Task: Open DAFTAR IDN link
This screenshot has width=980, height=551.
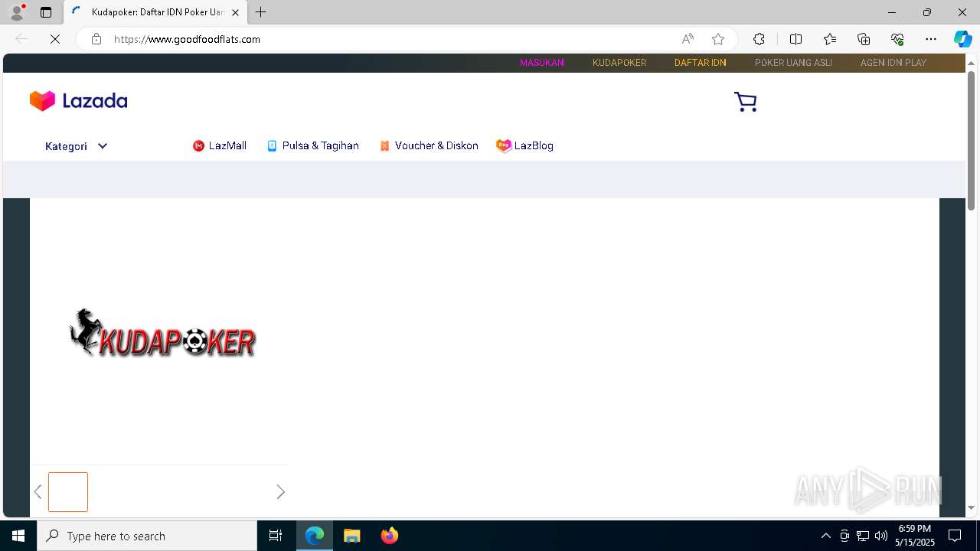Action: pos(700,63)
